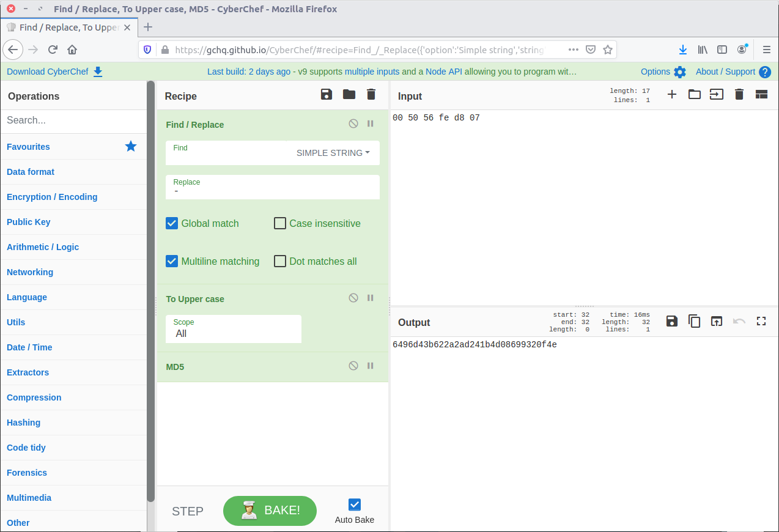
Task: Copy raw output to clipboard
Action: (694, 321)
